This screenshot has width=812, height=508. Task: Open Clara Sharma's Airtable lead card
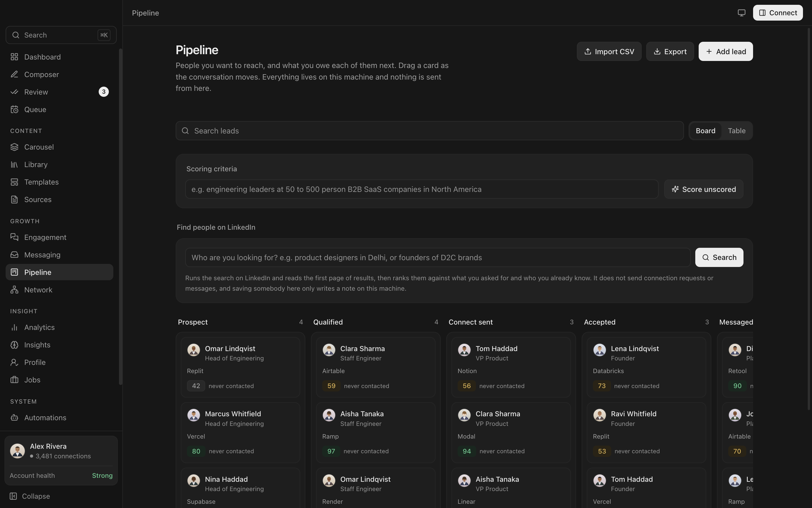tap(376, 367)
